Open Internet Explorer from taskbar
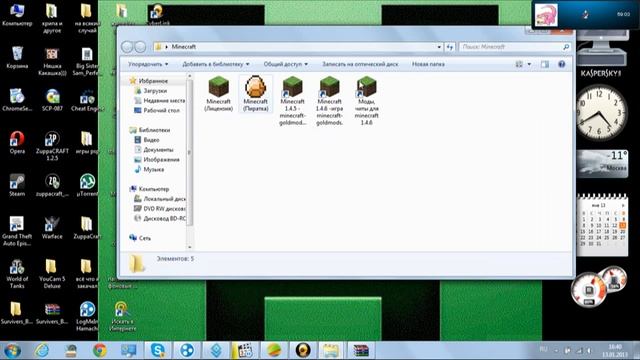The image size is (640, 360). [42, 351]
